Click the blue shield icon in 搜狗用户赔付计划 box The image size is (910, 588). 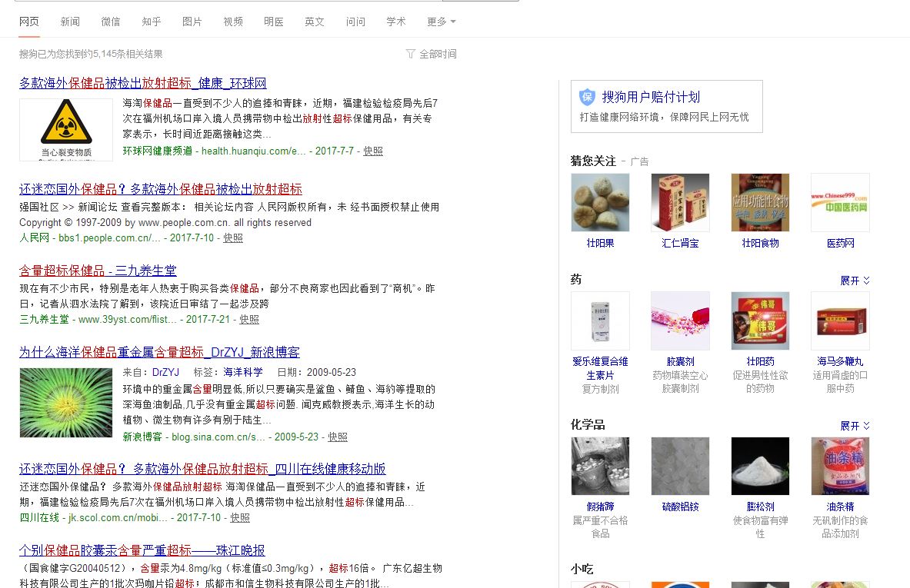tap(586, 96)
